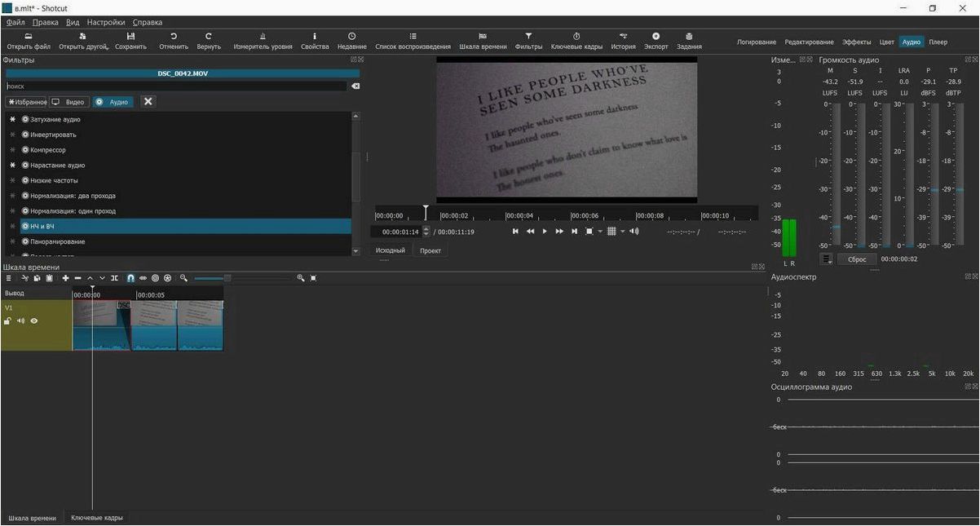This screenshot has width=980, height=526.
Task: Switch to Редактирование layout
Action: 809,42
